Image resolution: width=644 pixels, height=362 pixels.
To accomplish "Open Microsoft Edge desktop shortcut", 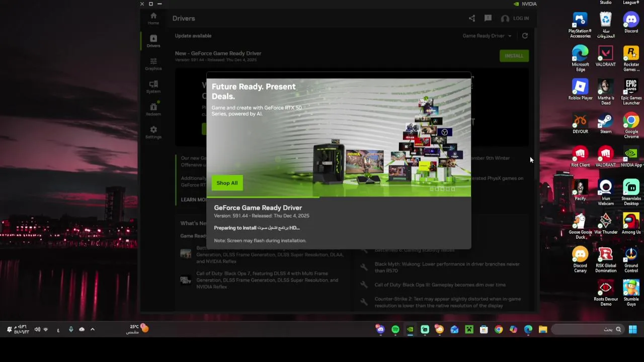I will click(x=580, y=59).
